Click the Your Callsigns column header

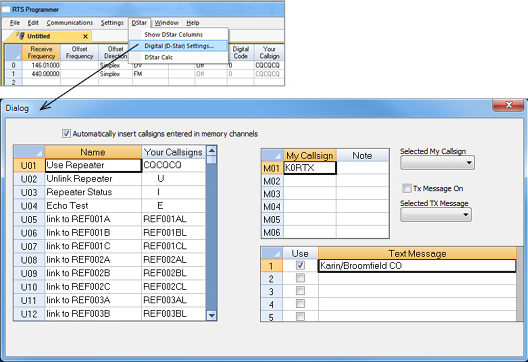point(173,152)
